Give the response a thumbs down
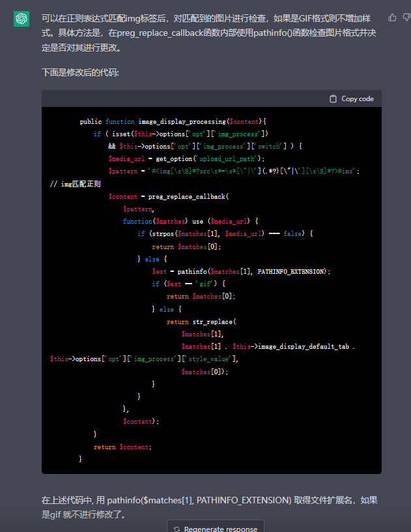Screen dimensions: 411x532 tap(406, 18)
